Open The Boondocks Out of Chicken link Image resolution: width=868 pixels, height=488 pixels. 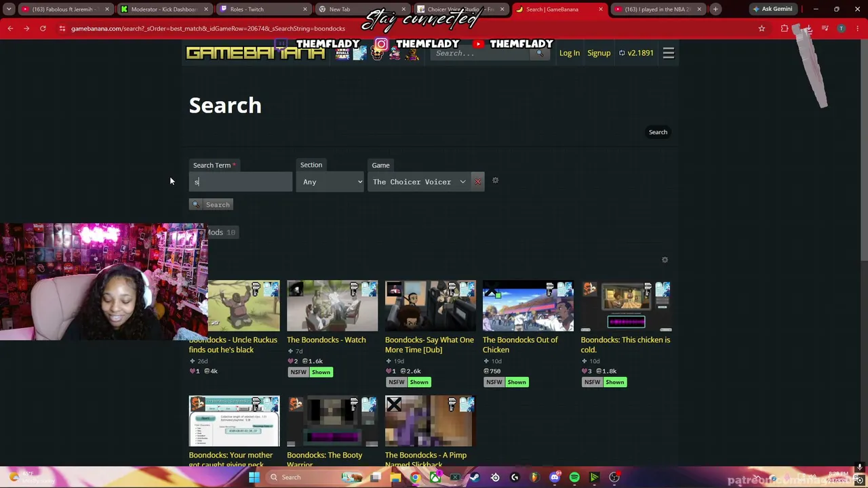pos(520,345)
